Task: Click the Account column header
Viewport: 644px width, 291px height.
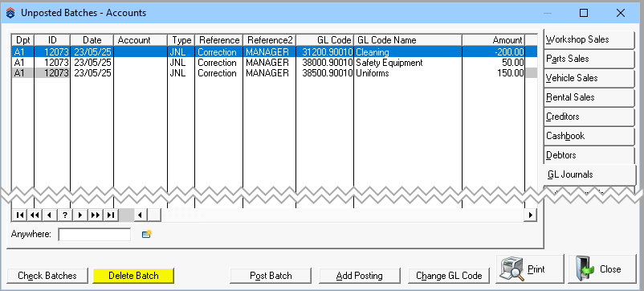Action: pos(141,40)
